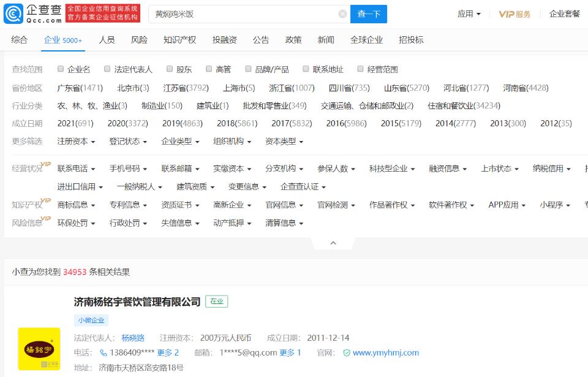Switch to the 风险 tab
This screenshot has height=377, width=588.
pos(139,40)
